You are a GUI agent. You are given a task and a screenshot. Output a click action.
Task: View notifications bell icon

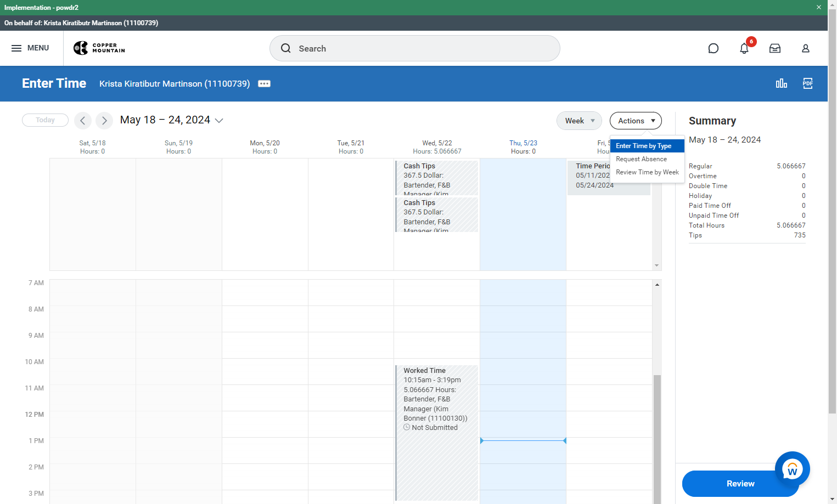point(744,48)
